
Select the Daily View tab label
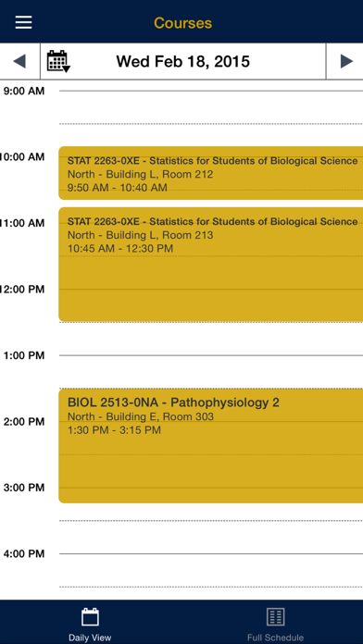pyautogui.click(x=90, y=638)
